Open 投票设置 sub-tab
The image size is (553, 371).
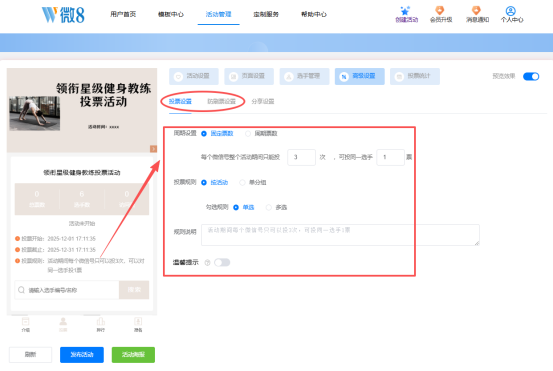(x=180, y=102)
